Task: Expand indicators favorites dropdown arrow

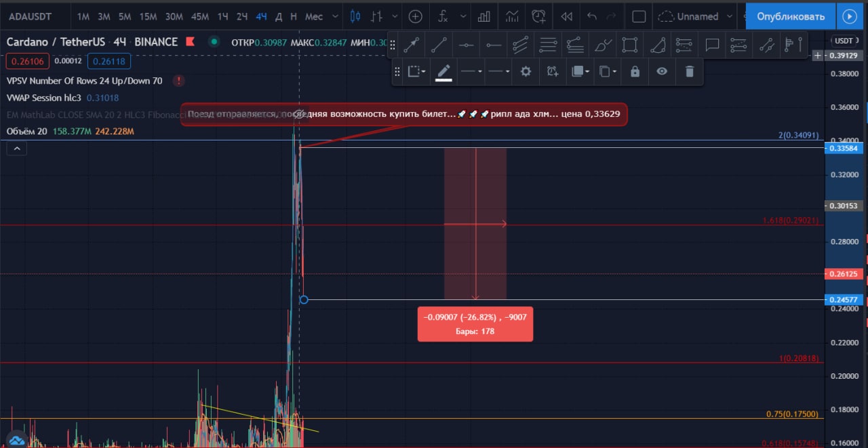Action: (x=463, y=16)
